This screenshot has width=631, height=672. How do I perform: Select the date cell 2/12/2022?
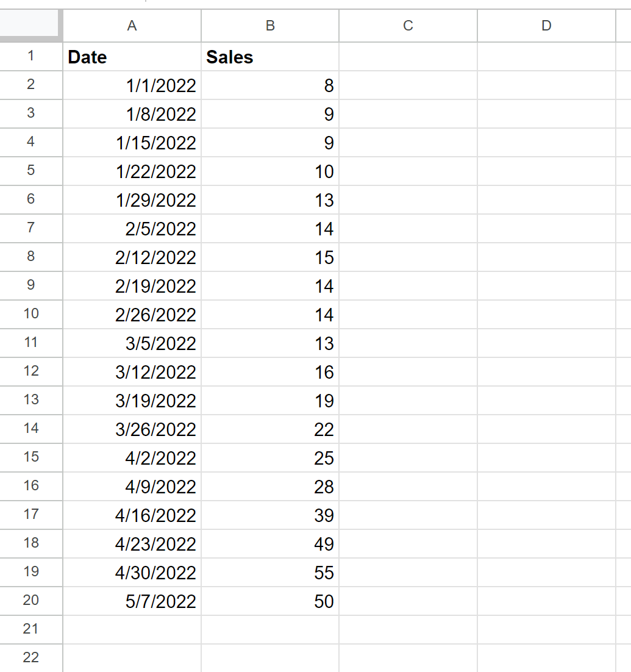(x=132, y=257)
